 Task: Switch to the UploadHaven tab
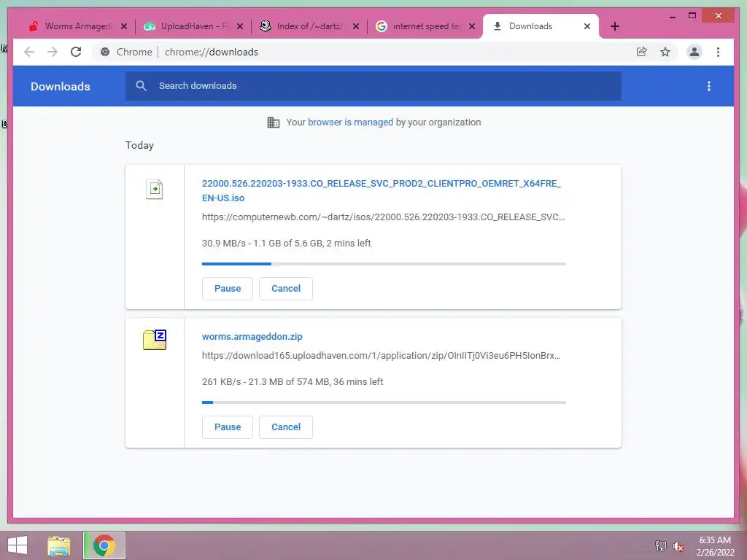193,26
